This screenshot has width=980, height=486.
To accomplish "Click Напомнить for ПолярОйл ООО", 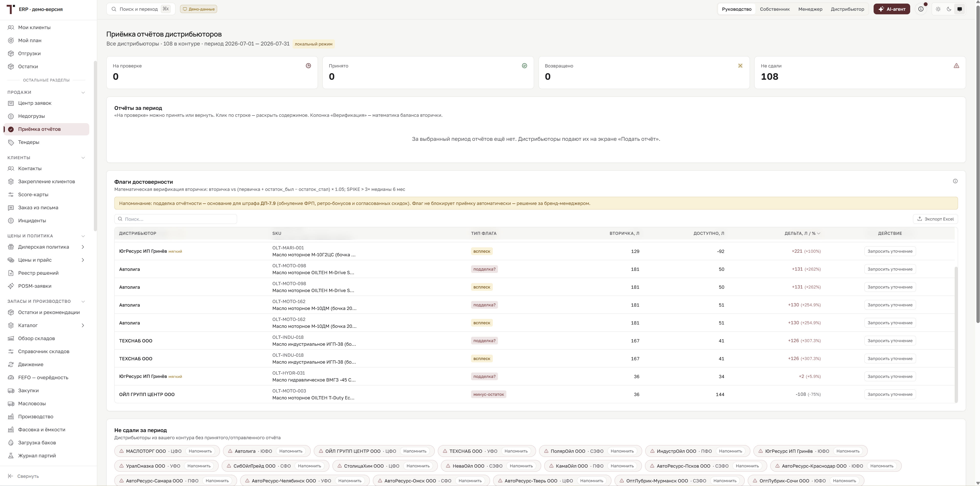I will point(622,451).
